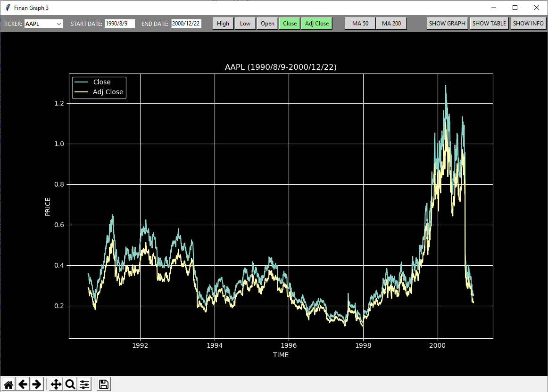
Task: Click the 1.2 y-axis tick label
Action: click(x=59, y=103)
